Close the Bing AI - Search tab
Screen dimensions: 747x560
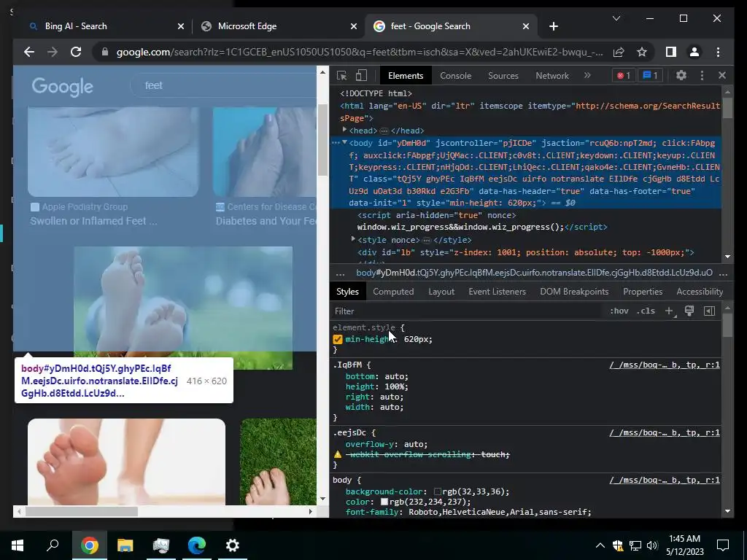(x=181, y=26)
